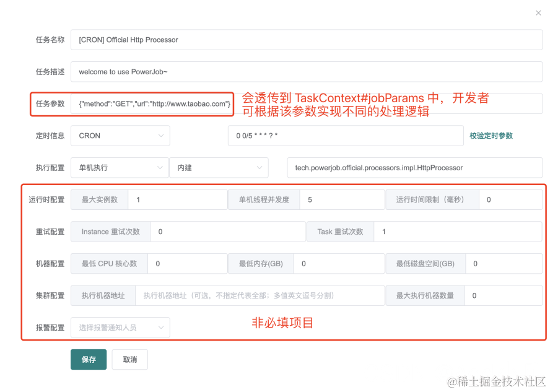Image resolution: width=550 pixels, height=392 pixels.
Task: Click the 最低 CPU 核心数 label
Action: coord(109,264)
